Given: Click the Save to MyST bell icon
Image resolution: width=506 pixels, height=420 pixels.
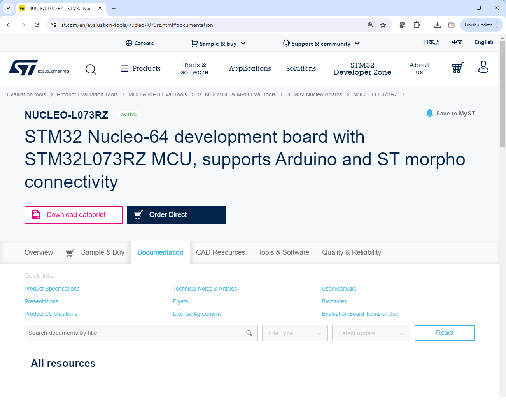Looking at the screenshot, I should coord(430,113).
